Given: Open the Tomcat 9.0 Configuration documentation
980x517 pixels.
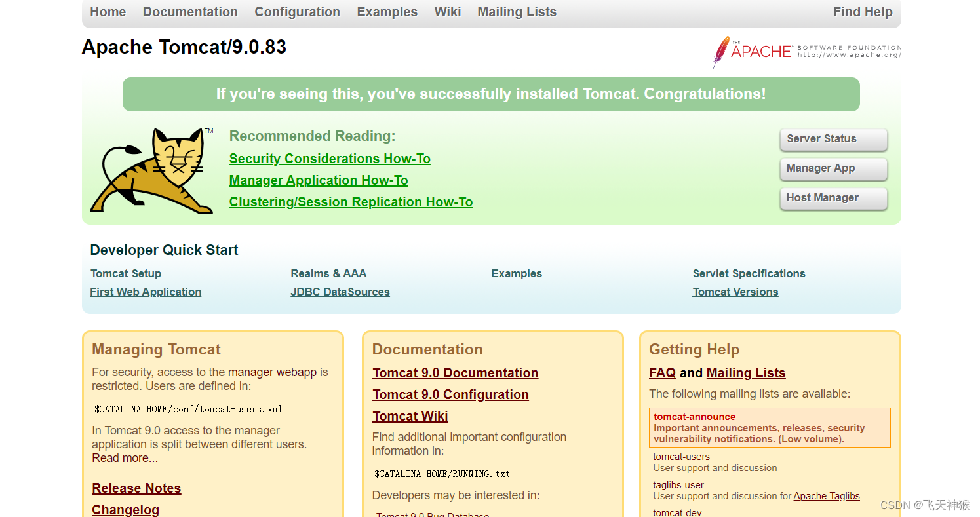Looking at the screenshot, I should pos(450,394).
